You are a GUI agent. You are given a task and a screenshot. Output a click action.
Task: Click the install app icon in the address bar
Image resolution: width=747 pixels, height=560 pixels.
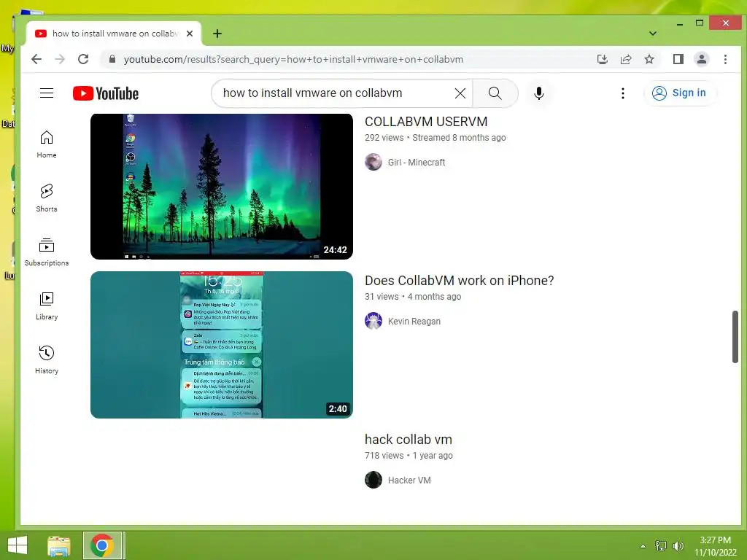point(602,59)
